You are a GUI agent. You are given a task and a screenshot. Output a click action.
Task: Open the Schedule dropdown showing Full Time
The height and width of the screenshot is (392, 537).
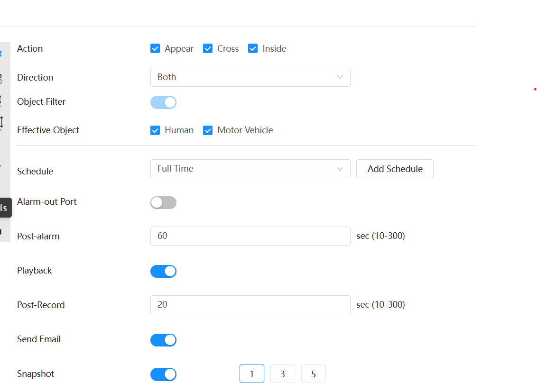250,169
